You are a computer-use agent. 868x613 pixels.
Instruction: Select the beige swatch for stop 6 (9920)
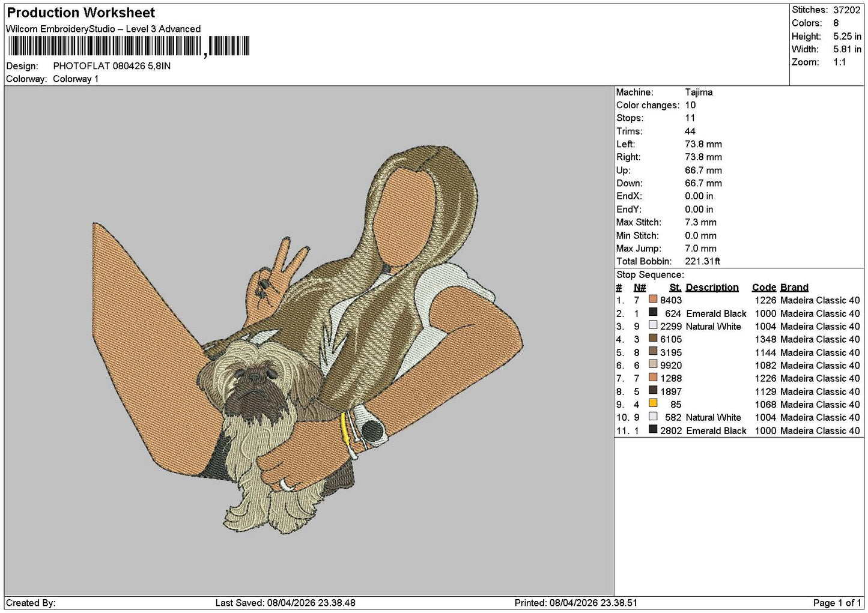[x=653, y=364]
